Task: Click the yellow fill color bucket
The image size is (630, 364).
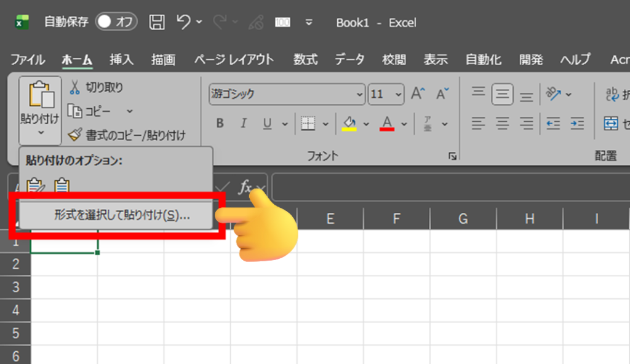Action: click(x=349, y=124)
